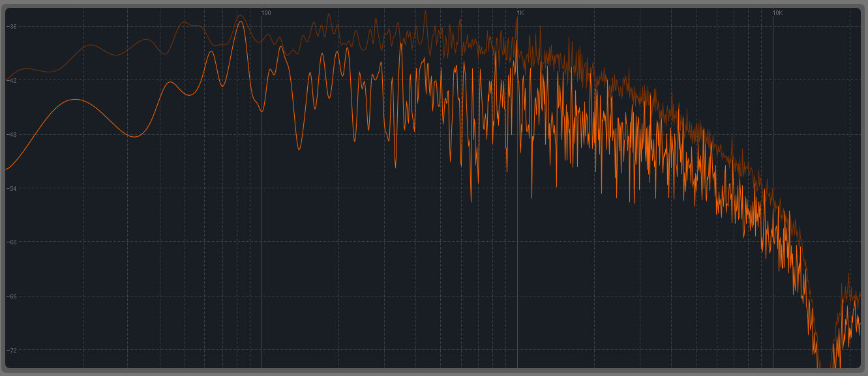Screen dimensions: 868x376
Task: Click where the 100 Hz gridline crosses -54 dB
Action: (262, 188)
